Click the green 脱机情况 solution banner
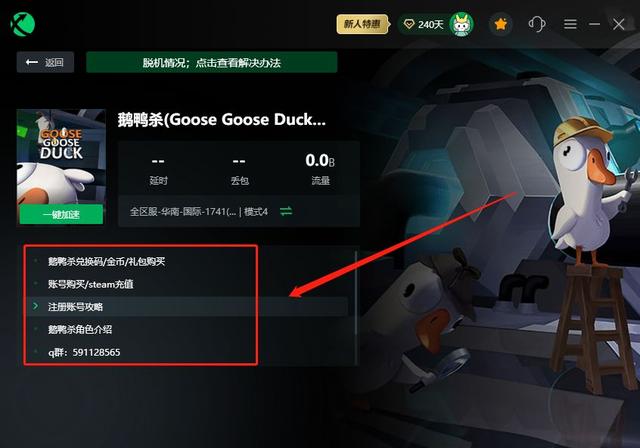 click(x=212, y=62)
